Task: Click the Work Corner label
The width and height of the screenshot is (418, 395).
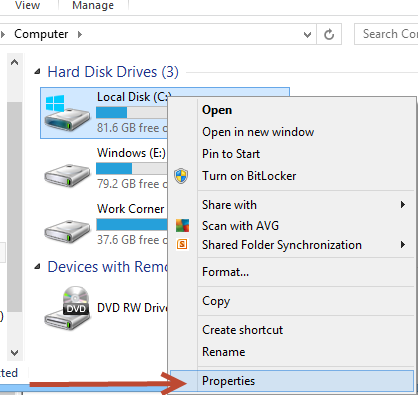Action: [x=131, y=209]
